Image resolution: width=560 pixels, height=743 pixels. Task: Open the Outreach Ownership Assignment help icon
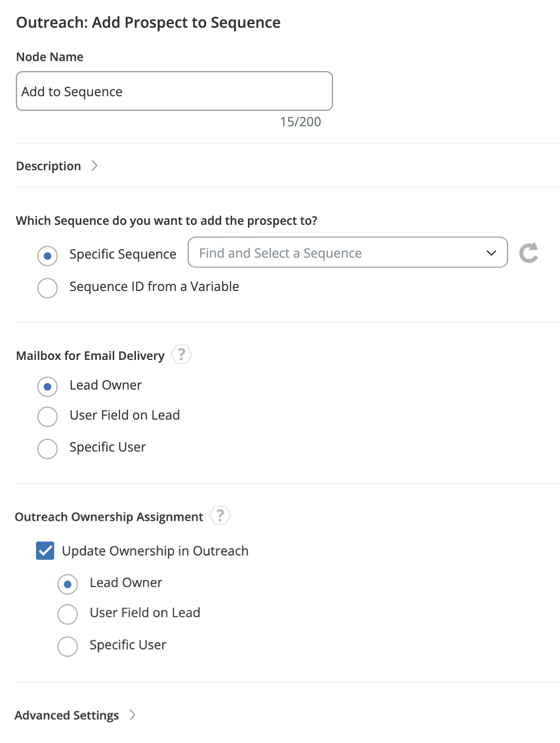(x=220, y=515)
